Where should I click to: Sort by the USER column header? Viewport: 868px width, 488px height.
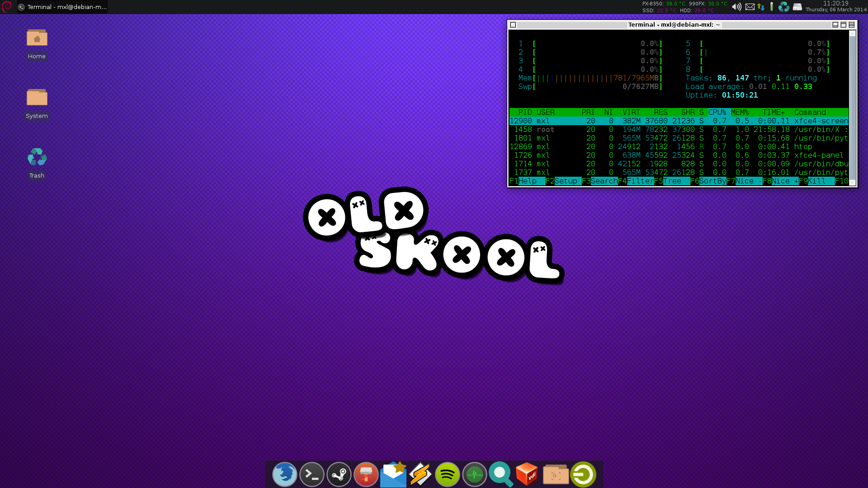[545, 113]
